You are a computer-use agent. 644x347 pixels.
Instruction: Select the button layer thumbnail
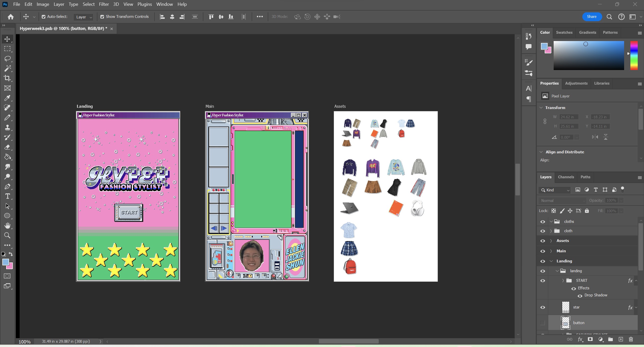point(565,323)
